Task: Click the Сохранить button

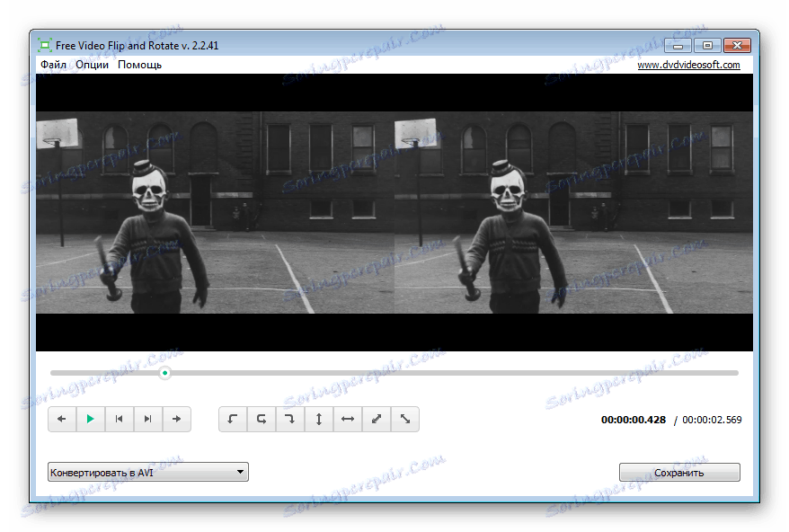Action: 679,473
